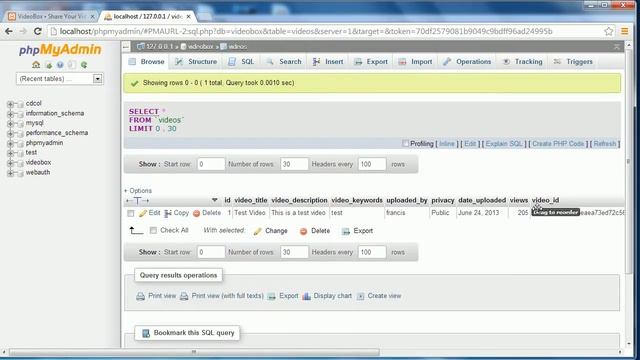Screen dimensions: 640x360
Task: Click the Explain SQL link
Action: click(x=504, y=144)
